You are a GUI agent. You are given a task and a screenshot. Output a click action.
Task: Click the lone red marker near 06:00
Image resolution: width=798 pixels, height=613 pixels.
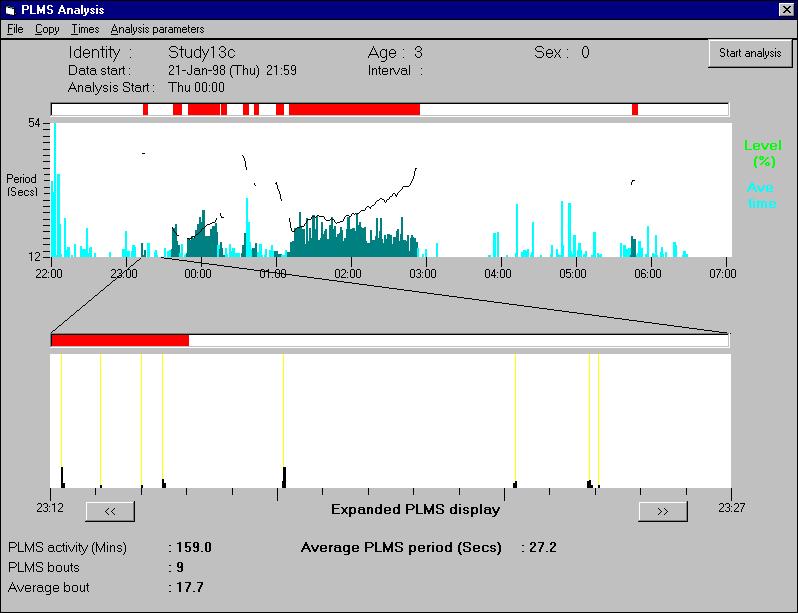pos(635,109)
